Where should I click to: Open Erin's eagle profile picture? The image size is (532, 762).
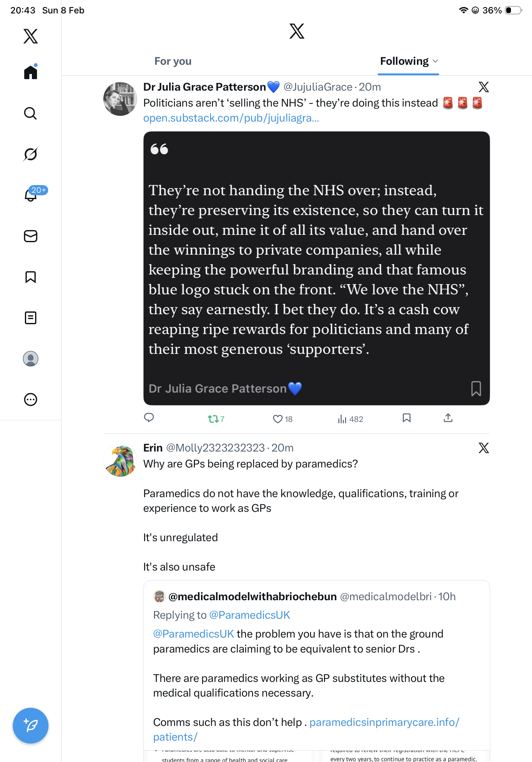pos(120,460)
